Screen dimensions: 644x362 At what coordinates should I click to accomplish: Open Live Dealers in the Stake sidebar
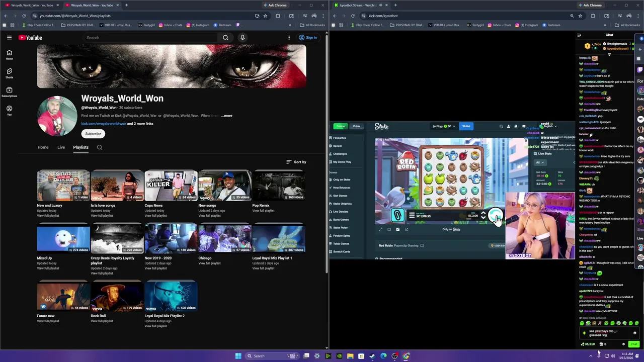click(341, 212)
